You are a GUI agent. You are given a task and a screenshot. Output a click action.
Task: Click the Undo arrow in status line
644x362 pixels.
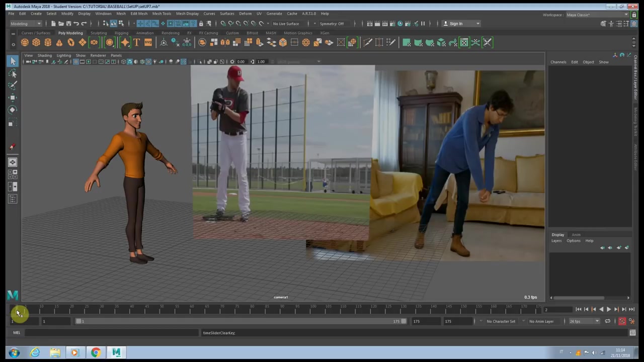click(76, 24)
